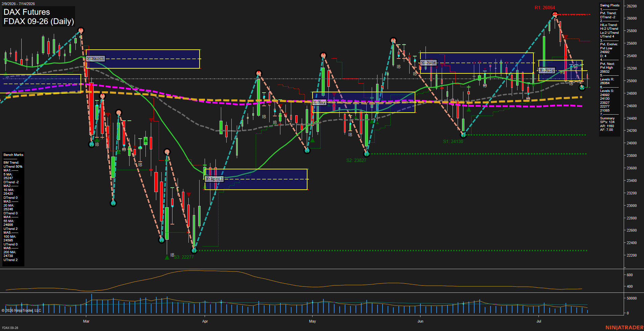Image resolution: width=644 pixels, height=331 pixels.
Task: Select the M:March monthly range label
Action: click(x=96, y=58)
